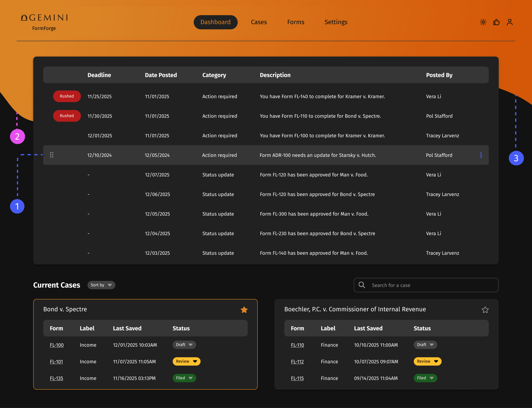Click annotation marker number 3
Image resolution: width=532 pixels, height=408 pixels.
516,158
